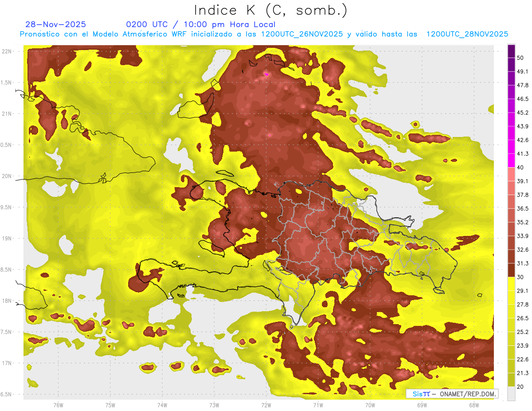Click the legend value "26.5"
The width and height of the screenshot is (532, 411).
point(523,318)
